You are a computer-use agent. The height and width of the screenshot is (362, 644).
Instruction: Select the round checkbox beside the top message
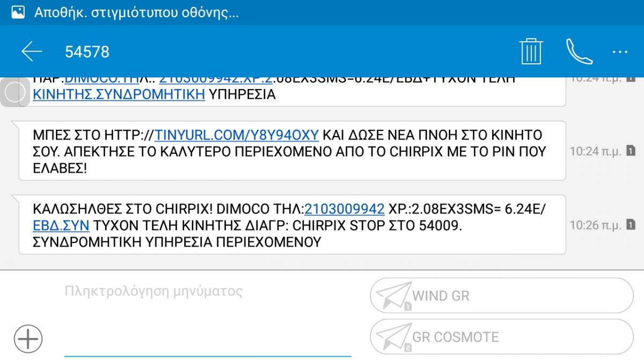[x=14, y=93]
